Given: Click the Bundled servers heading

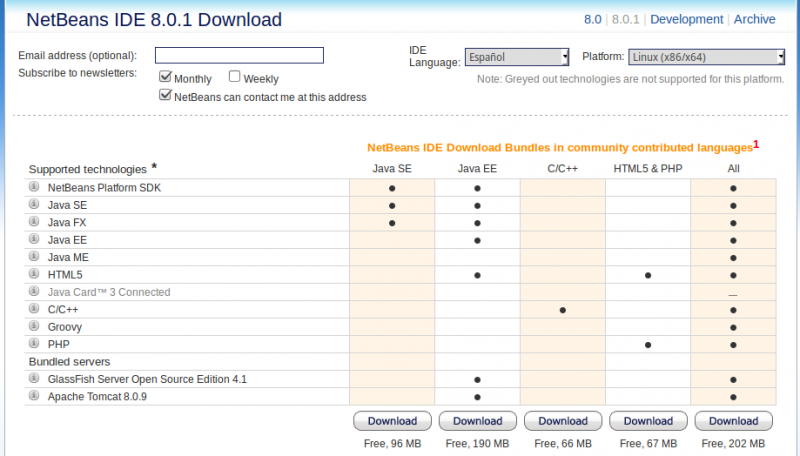Looking at the screenshot, I should tap(69, 362).
